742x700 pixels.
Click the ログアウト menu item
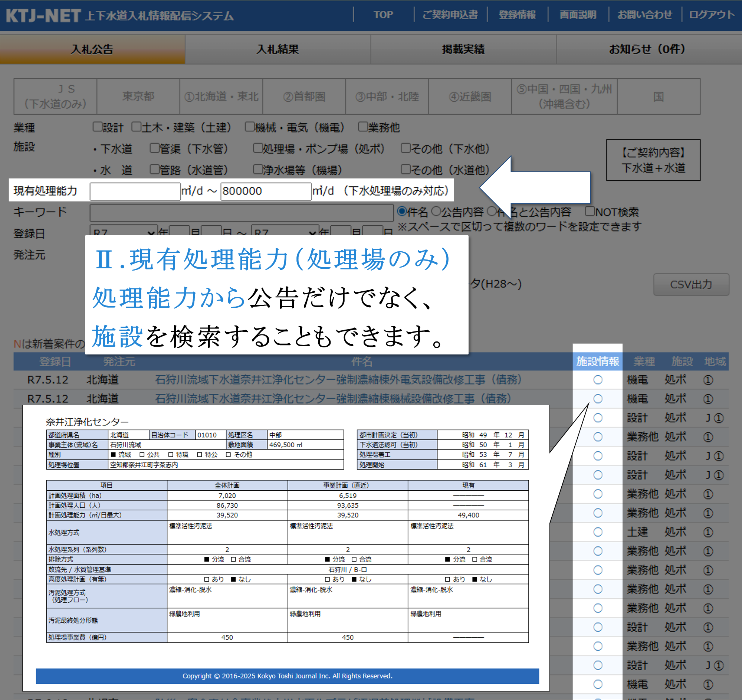coord(712,15)
